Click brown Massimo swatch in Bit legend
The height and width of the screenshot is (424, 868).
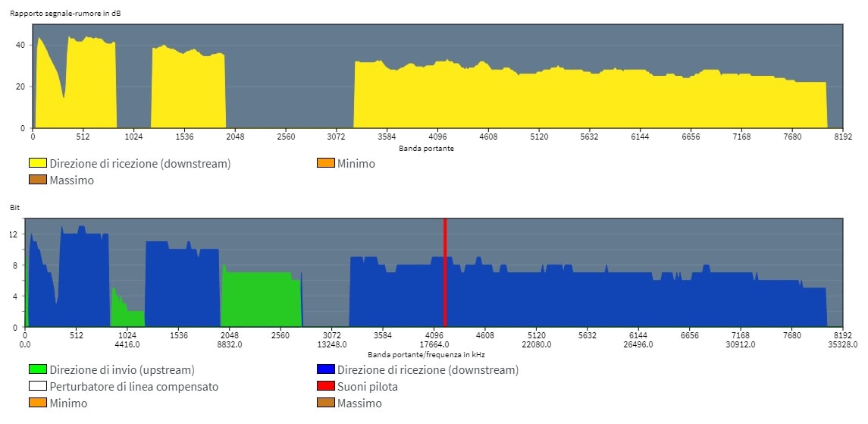click(325, 404)
